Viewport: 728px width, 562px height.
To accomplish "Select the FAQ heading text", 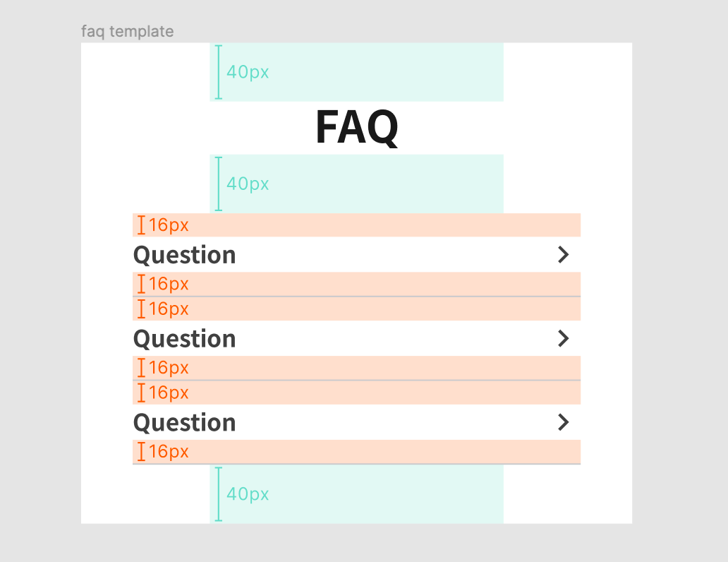I will (356, 128).
